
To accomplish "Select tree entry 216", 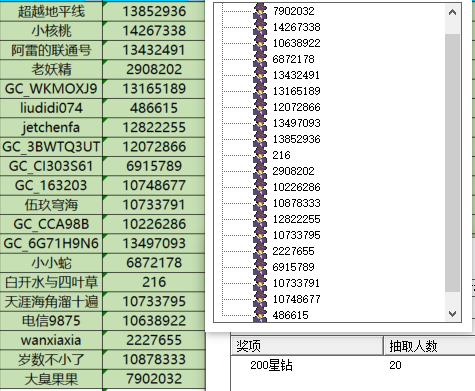I will pos(281,155).
